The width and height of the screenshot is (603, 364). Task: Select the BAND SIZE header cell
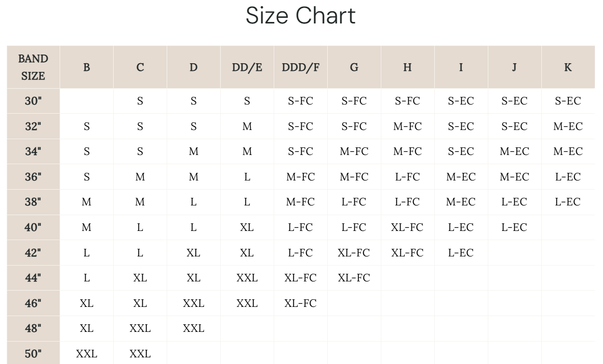coord(33,67)
